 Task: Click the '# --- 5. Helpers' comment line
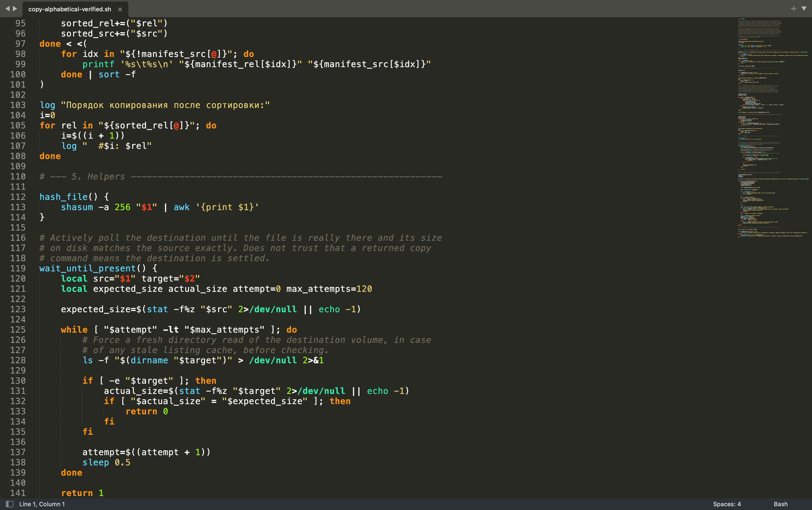[x=240, y=177]
